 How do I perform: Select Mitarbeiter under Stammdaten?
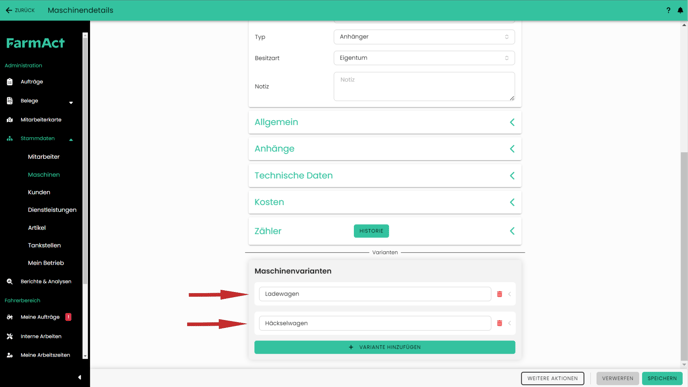[43, 157]
